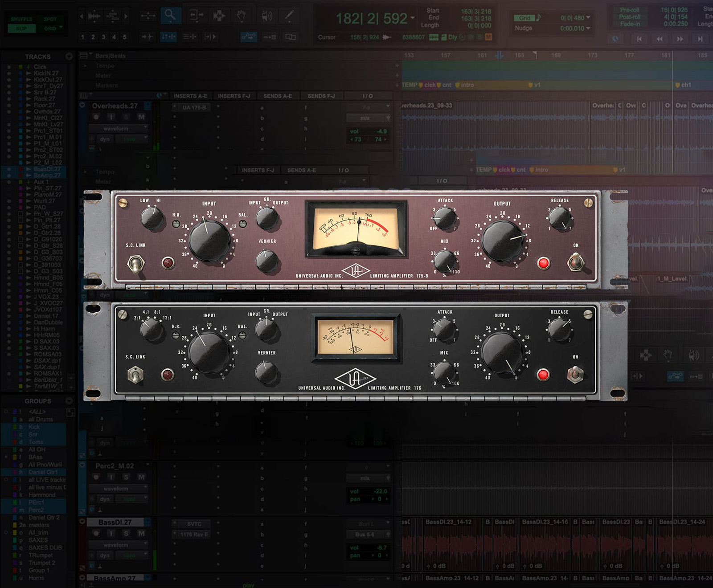Viewport: 713px width, 588px height.
Task: Click the 175-B Universal Audio logo
Action: [x=356, y=271]
